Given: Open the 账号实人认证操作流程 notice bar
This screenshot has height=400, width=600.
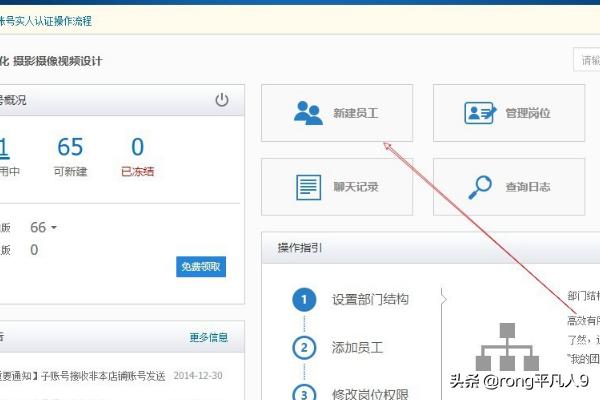Looking at the screenshot, I should tap(50, 19).
